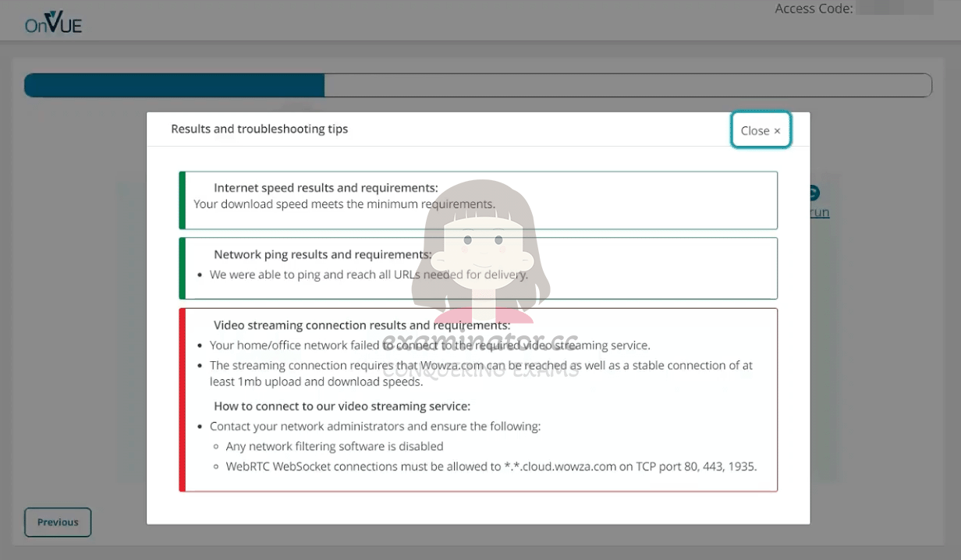Click the OnVUE logo in the header
Viewport: 961px width, 560px height.
coord(52,22)
